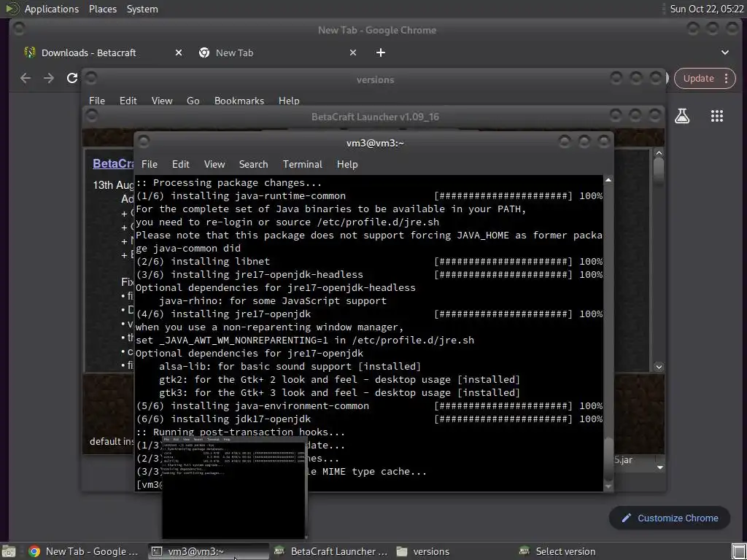Click Customize Chrome button

(670, 518)
